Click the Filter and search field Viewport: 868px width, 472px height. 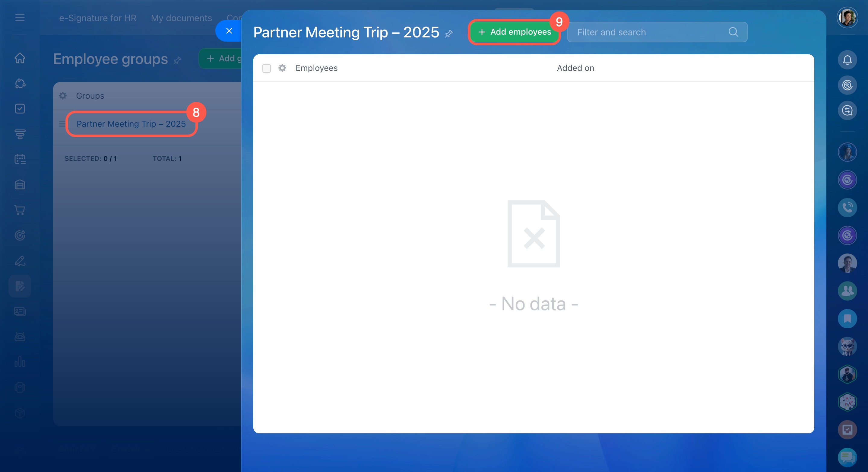pyautogui.click(x=657, y=32)
